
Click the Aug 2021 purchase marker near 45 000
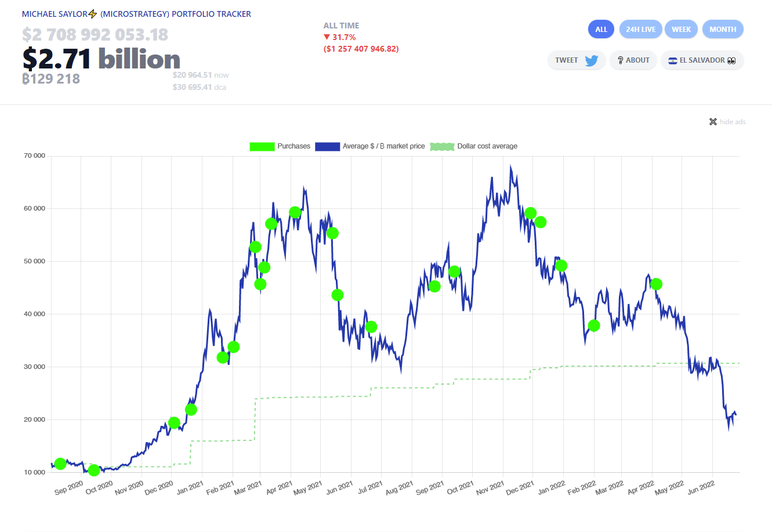[434, 286]
